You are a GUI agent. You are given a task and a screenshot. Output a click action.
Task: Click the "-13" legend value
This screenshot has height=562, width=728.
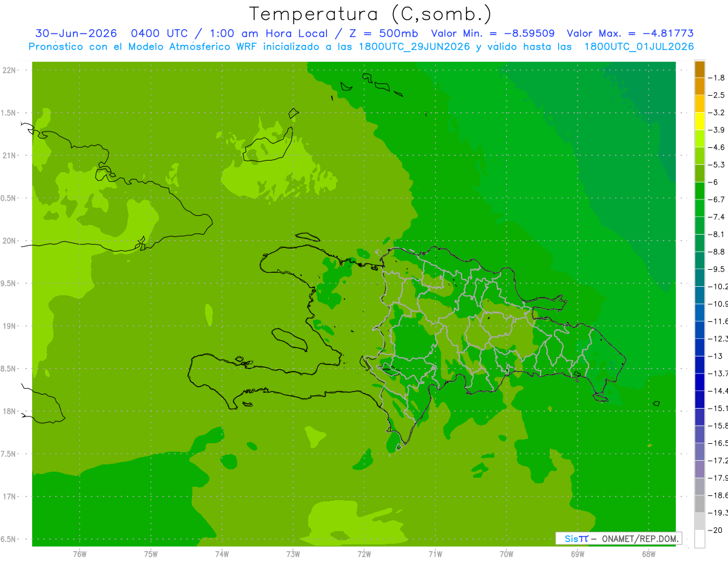click(716, 356)
